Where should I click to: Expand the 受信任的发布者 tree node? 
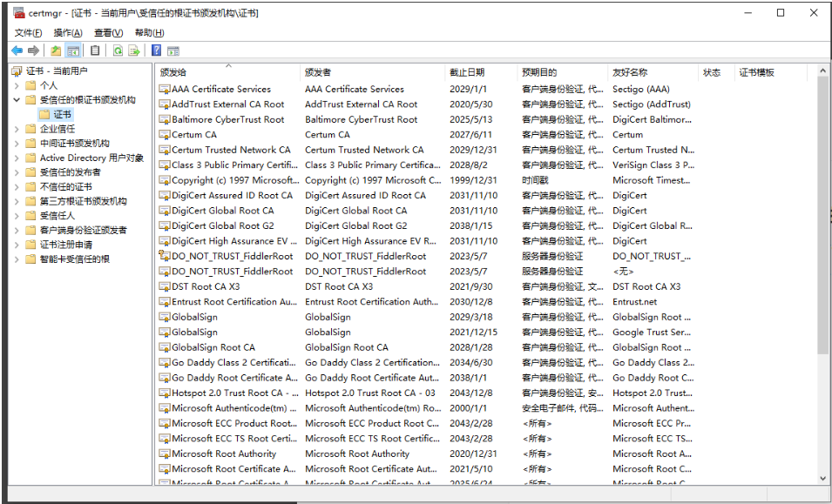click(17, 172)
